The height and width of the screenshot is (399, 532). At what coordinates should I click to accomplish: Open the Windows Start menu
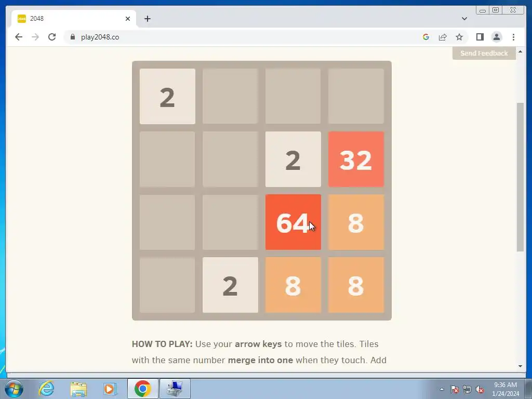(14, 389)
